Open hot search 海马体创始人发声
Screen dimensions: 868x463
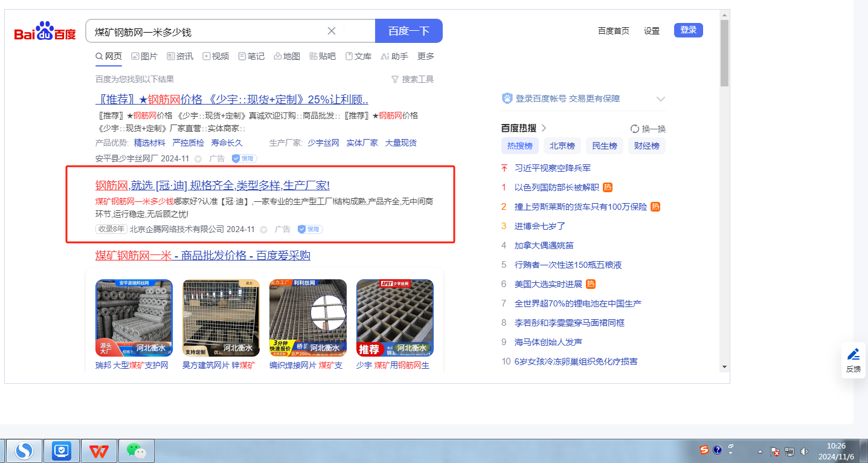[548, 342]
